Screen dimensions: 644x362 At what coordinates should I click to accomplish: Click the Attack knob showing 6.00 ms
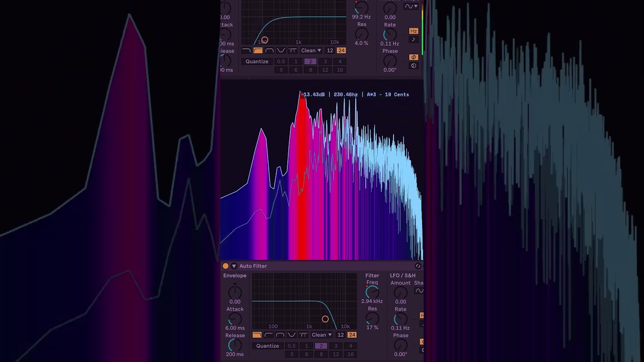pyautogui.click(x=234, y=319)
